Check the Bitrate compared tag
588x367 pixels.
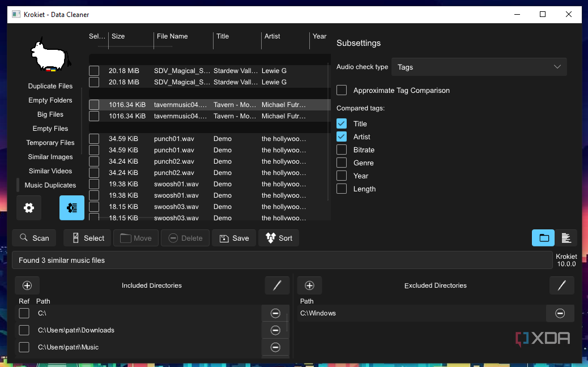pos(342,150)
